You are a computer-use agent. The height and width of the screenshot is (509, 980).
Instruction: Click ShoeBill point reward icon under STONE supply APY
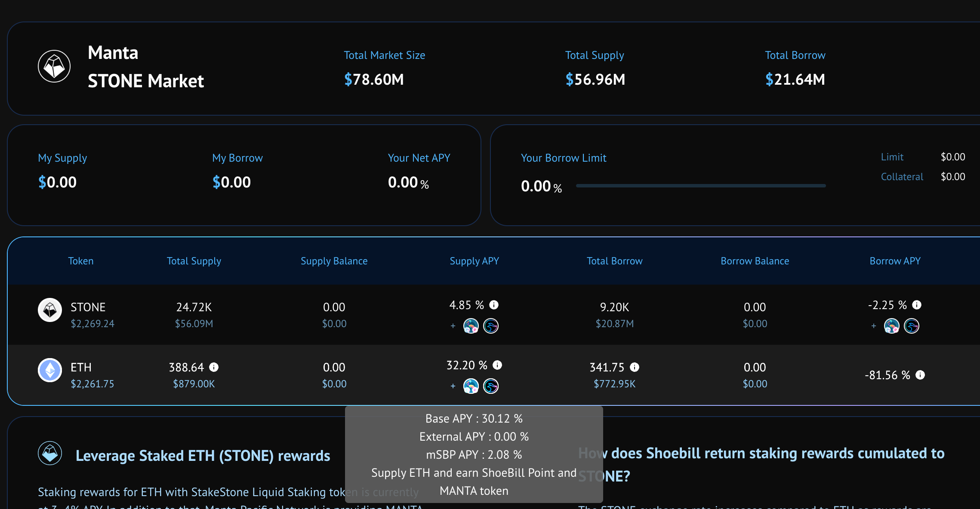point(471,326)
